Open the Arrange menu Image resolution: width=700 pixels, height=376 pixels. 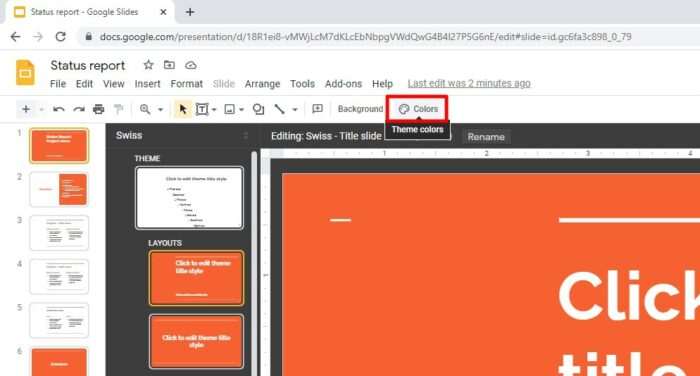click(x=262, y=84)
